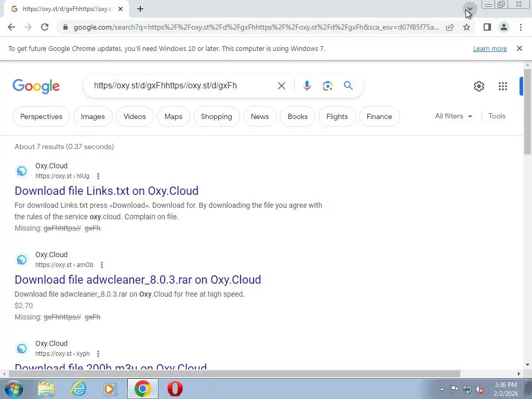Open more options for kyph result

98,354
